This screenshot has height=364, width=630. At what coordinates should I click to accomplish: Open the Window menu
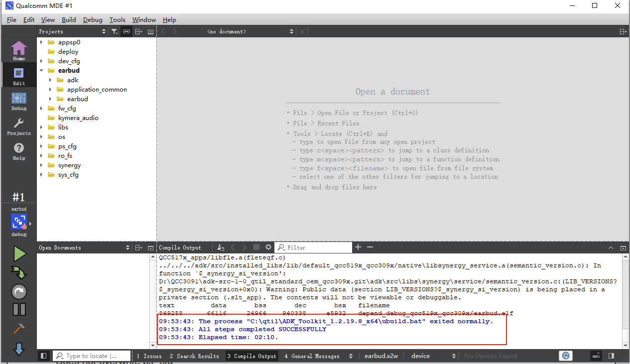point(144,19)
